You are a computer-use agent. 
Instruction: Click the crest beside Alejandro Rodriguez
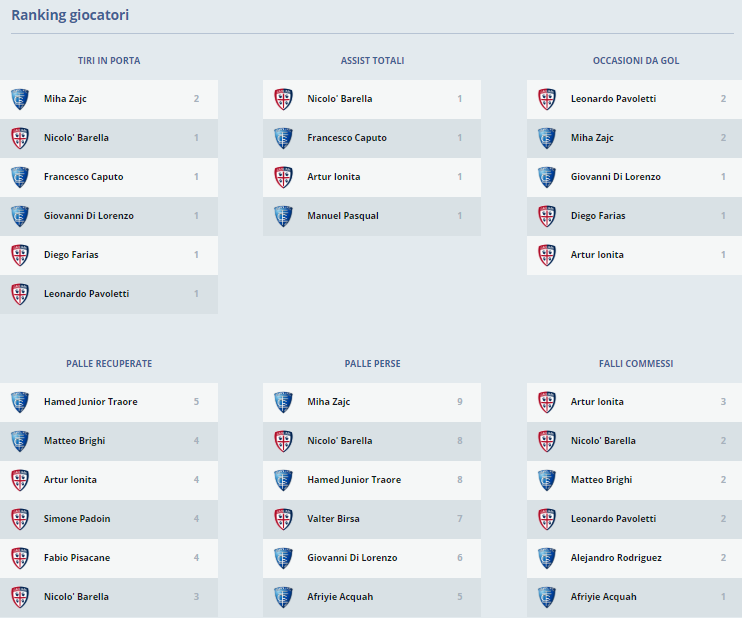547,558
